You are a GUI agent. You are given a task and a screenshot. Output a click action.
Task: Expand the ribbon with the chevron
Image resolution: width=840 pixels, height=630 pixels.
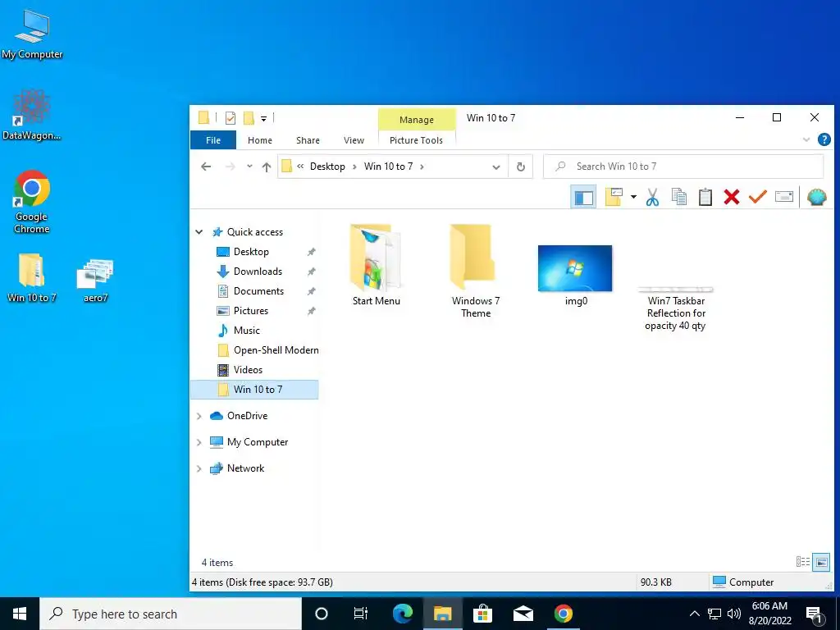click(x=806, y=139)
